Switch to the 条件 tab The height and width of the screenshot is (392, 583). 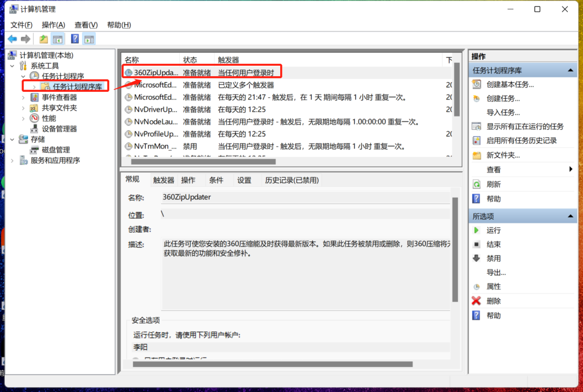[216, 180]
